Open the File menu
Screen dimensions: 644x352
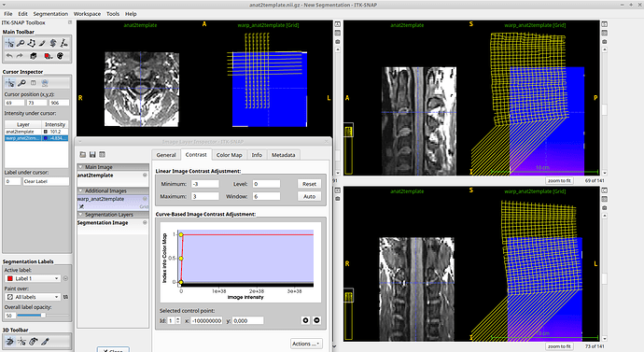point(7,14)
